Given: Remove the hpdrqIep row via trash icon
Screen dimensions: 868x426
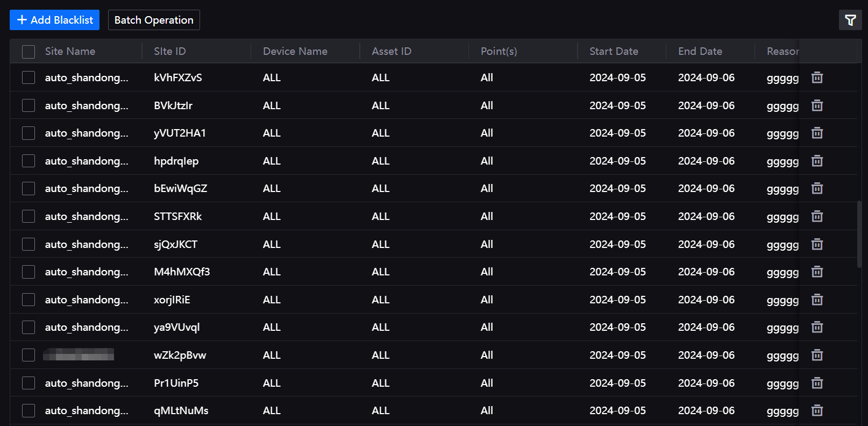Looking at the screenshot, I should (817, 161).
